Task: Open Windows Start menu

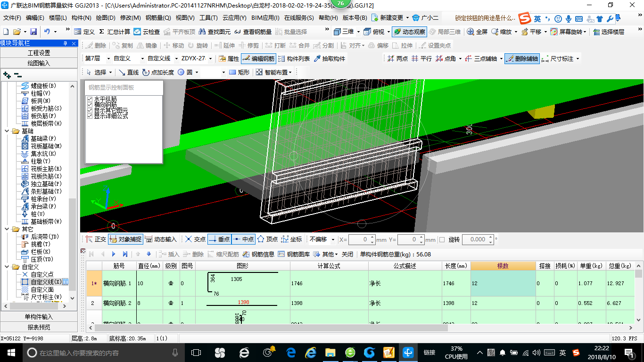Action: [11, 353]
